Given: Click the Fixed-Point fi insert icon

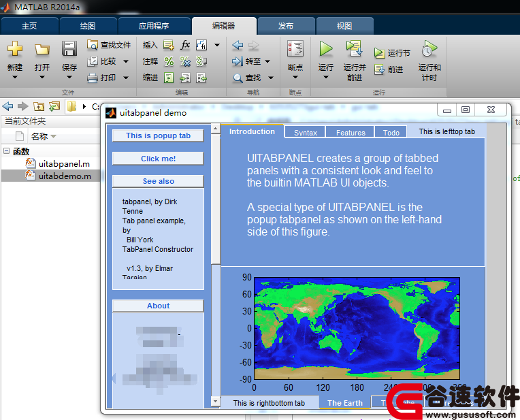Looking at the screenshot, I should pyautogui.click(x=201, y=45).
